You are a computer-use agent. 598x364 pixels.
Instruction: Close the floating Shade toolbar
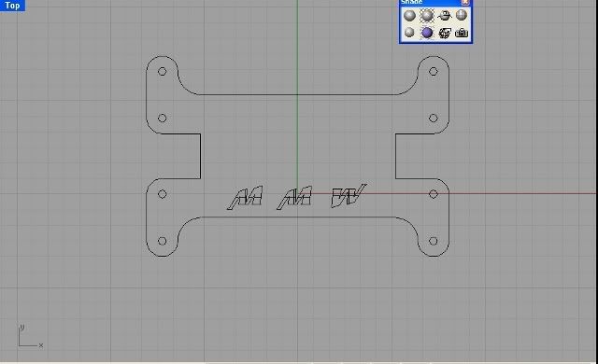tap(465, 3)
